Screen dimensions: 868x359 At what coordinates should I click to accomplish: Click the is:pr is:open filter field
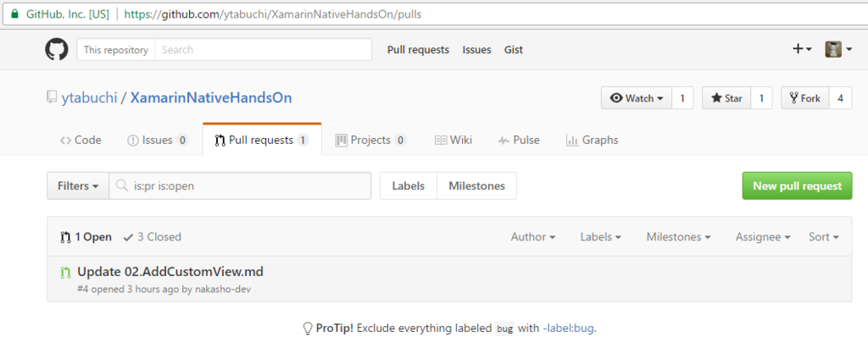[x=240, y=186]
